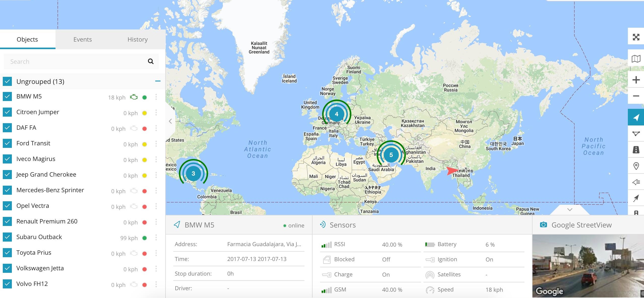This screenshot has height=298, width=644.
Task: Click the yellow status dot for Citroen Jumper
Action: [145, 113]
